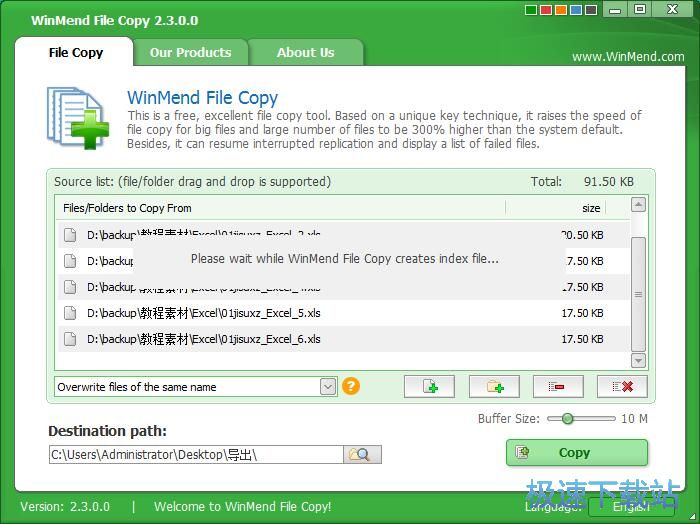
Task: Click the destination path input field
Action: click(x=196, y=455)
